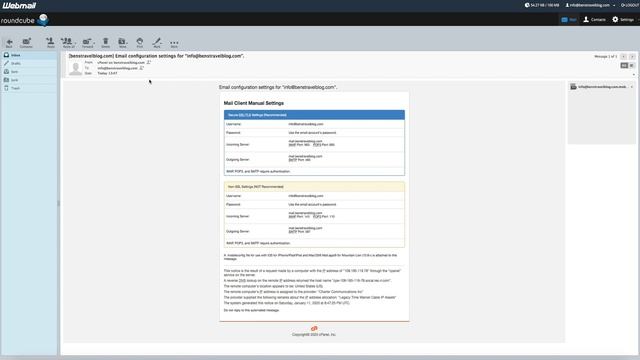
Task: Click the Message 1 of 1 counter
Action: click(606, 57)
